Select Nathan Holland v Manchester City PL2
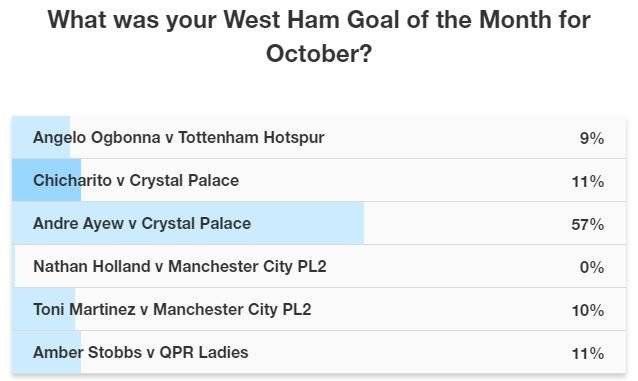Viewport: 638px width, 381px height. (x=319, y=267)
